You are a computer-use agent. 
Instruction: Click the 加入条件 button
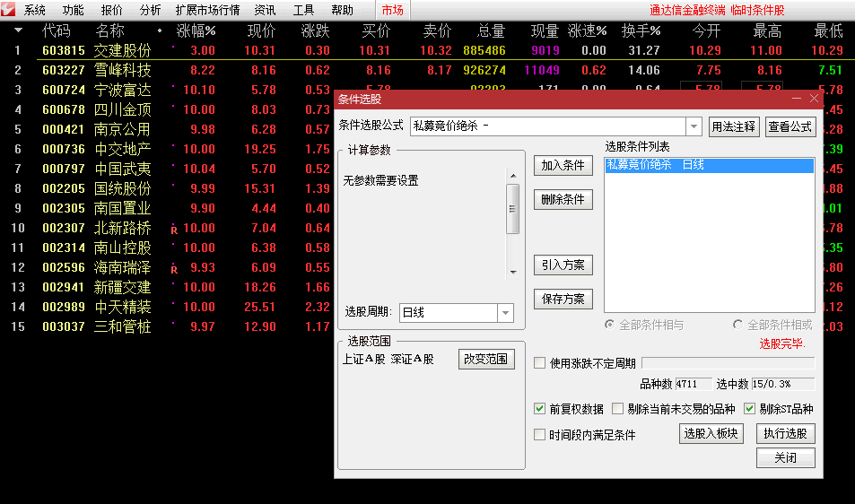point(563,165)
